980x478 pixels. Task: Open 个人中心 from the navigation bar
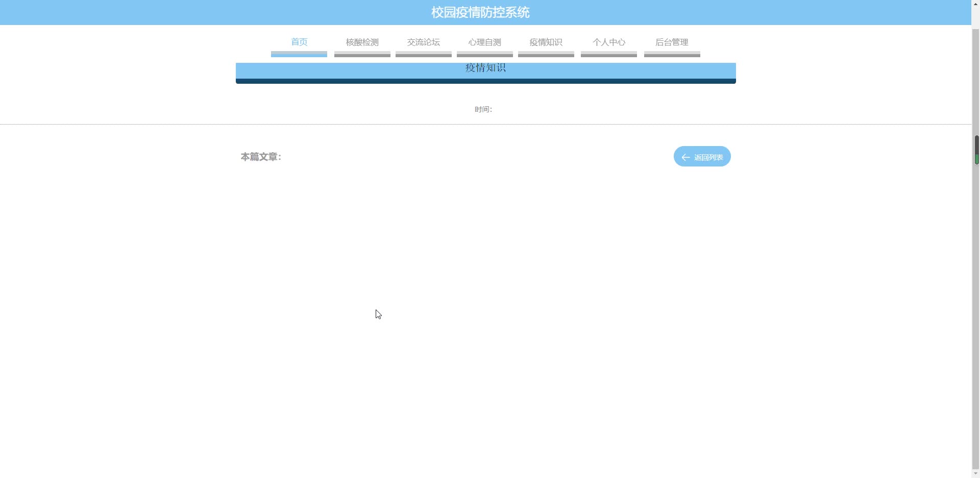[x=608, y=42]
